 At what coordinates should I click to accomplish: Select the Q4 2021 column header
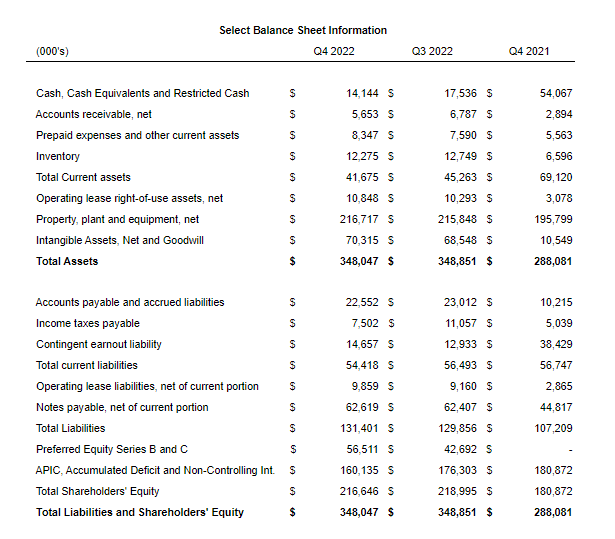(529, 51)
